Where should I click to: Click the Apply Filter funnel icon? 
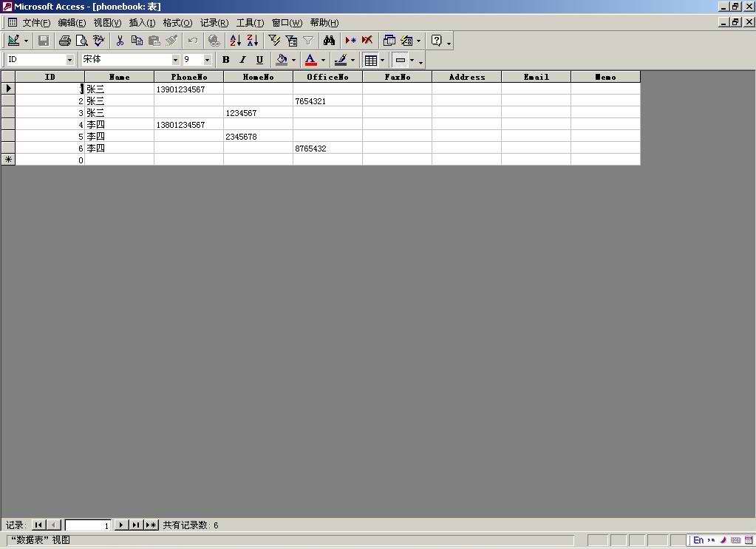point(308,41)
